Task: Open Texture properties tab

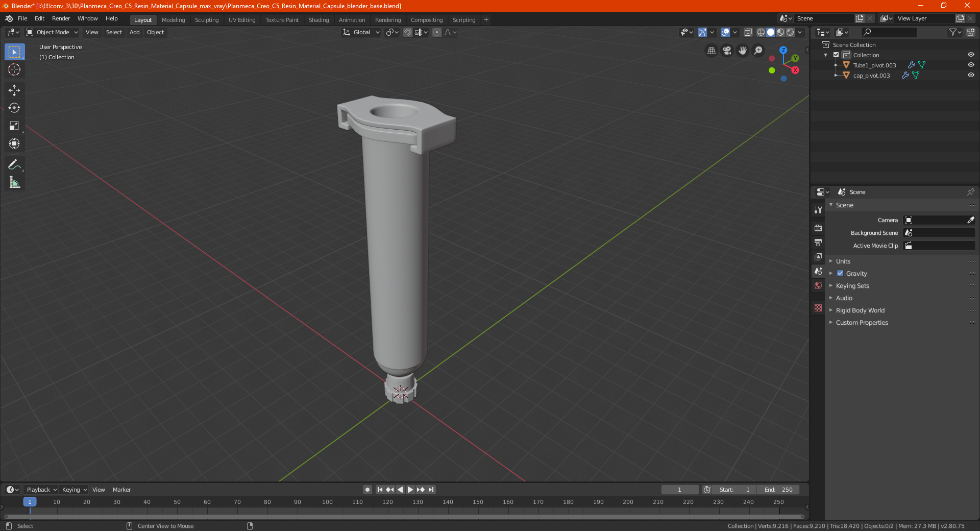Action: [x=818, y=308]
